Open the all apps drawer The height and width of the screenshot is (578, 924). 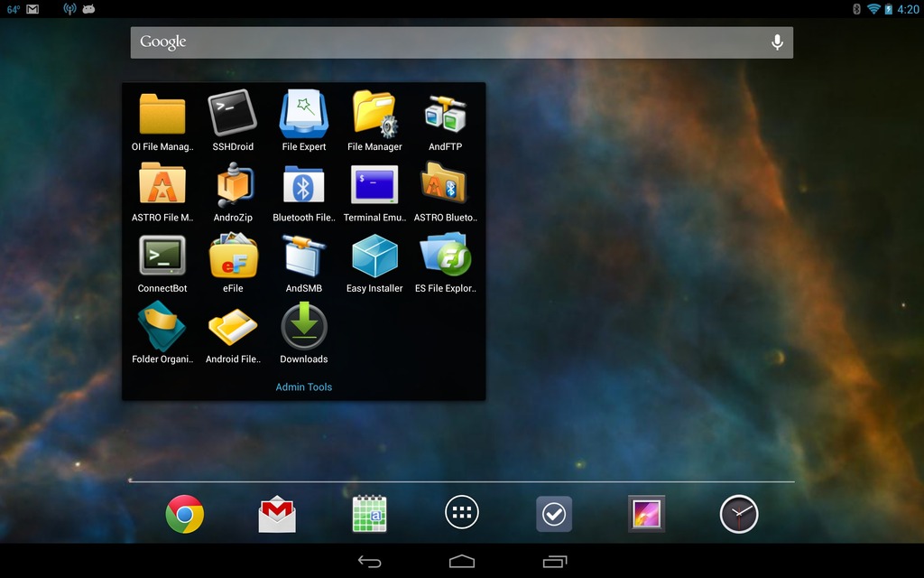(x=462, y=513)
